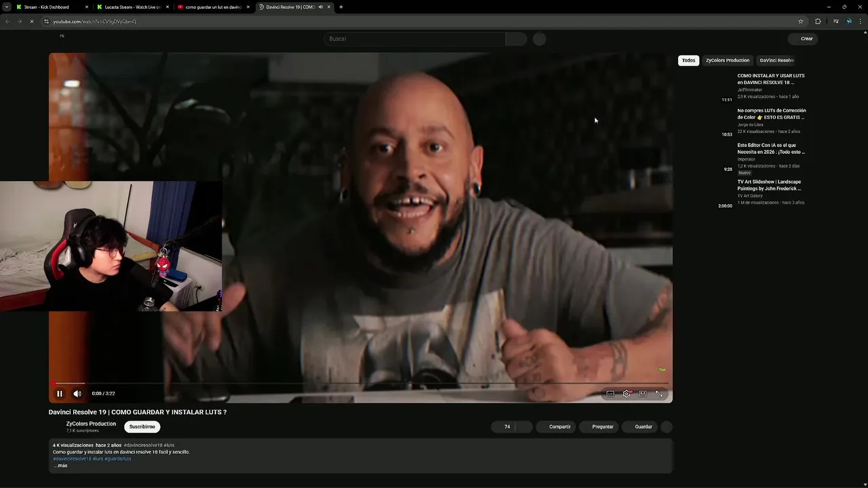Save video with Guardar button

pyautogui.click(x=641, y=427)
